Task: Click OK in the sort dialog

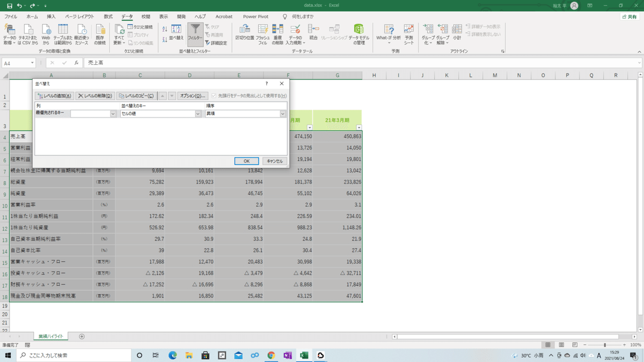Action: tap(247, 161)
